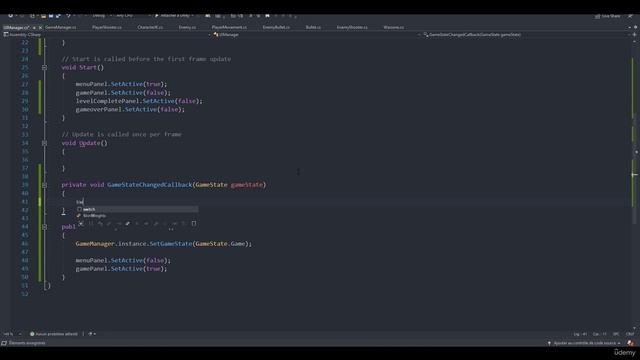The image size is (640, 360).
Task: Click the GameState parameter type on line 39
Action: click(x=211, y=185)
